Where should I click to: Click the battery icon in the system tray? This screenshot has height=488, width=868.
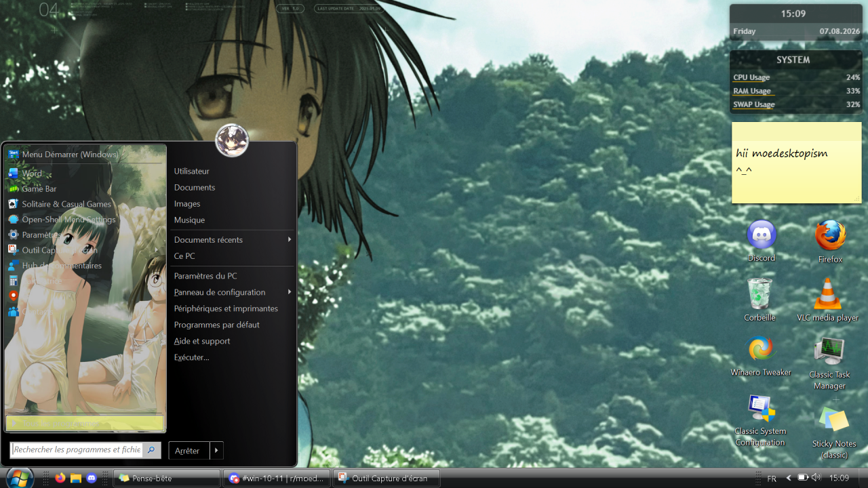coord(803,478)
